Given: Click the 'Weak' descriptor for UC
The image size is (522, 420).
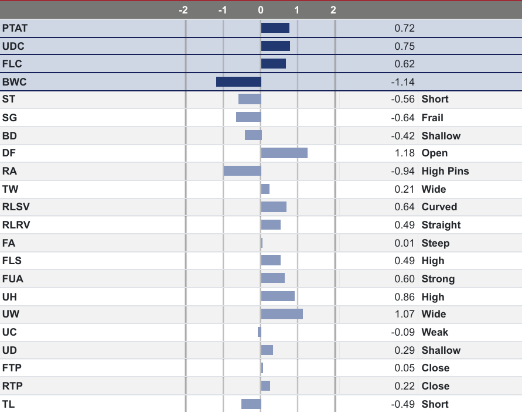Looking at the screenshot, I should (x=435, y=332).
